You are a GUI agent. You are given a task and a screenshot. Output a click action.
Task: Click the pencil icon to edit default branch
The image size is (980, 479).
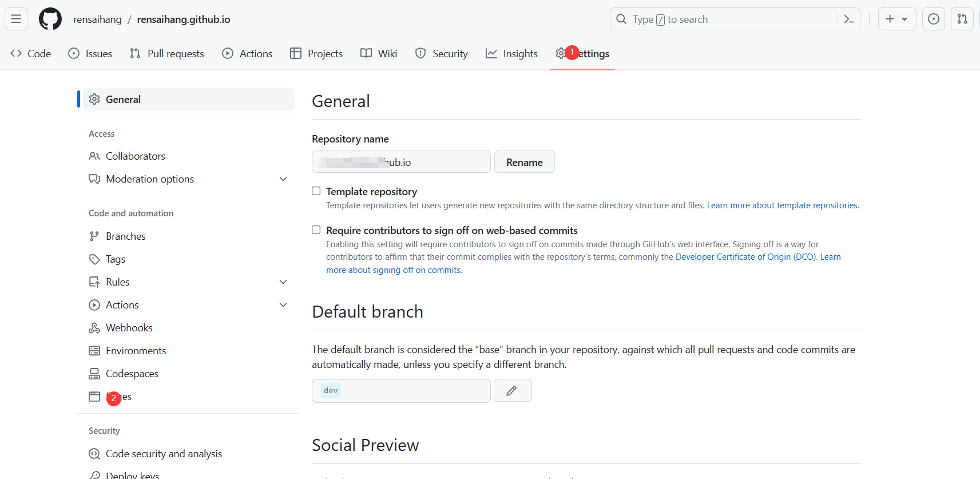(x=513, y=390)
